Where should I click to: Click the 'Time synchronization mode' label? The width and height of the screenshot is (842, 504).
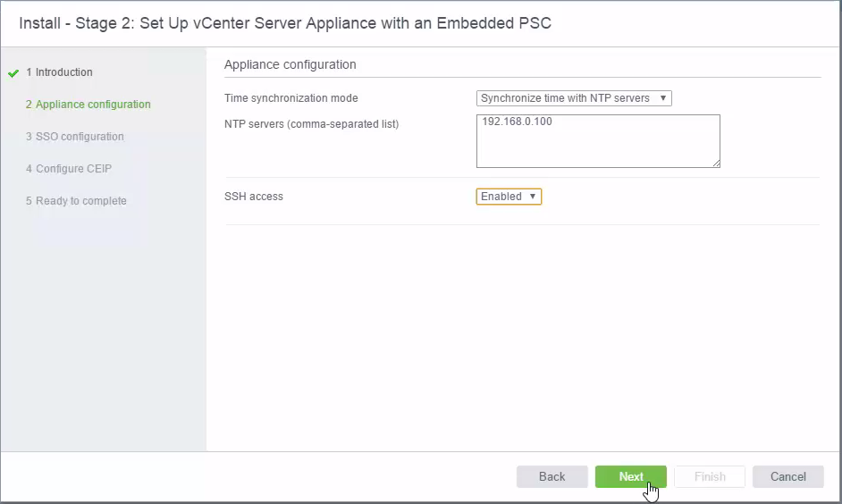pyautogui.click(x=291, y=98)
